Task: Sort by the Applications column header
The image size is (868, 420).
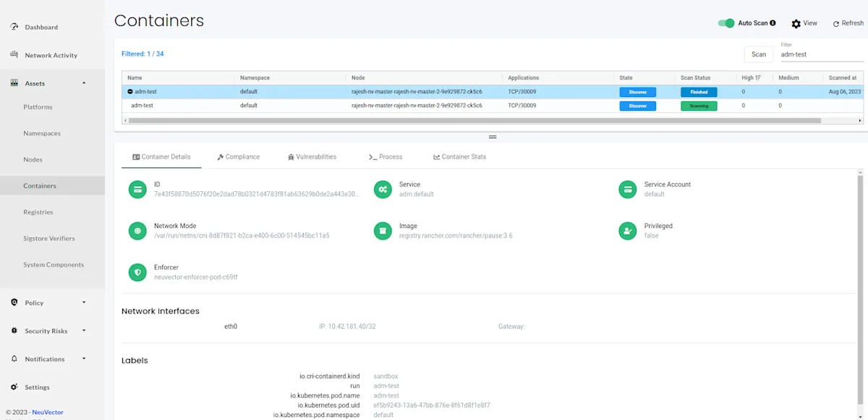Action: pos(524,77)
